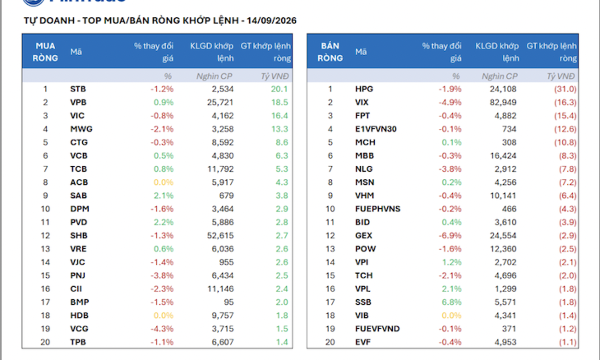Screen dimensions: 600x360
Task: Select the VRE ticker cell
Action: click(x=78, y=249)
